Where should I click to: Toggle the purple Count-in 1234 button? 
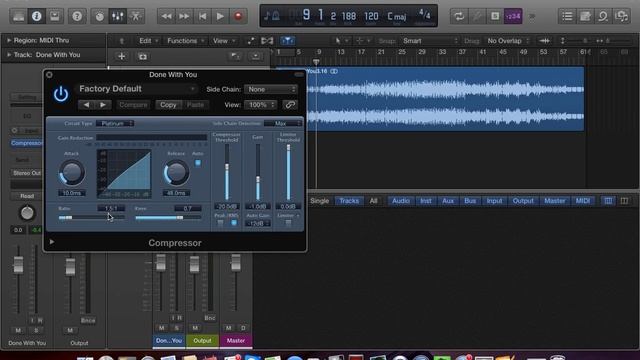513,16
